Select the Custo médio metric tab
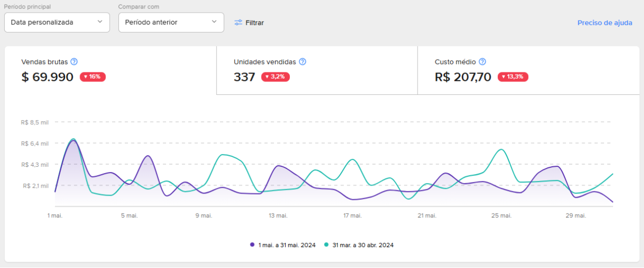 point(528,70)
